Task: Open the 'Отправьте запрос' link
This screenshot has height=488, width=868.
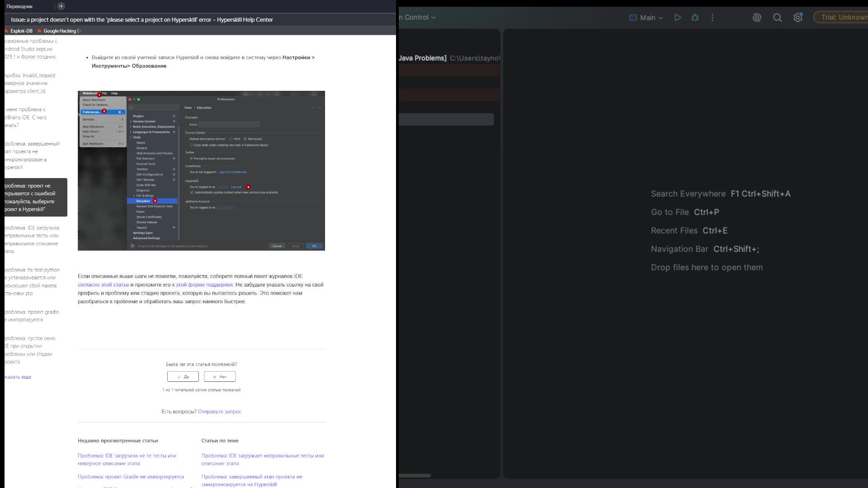Action: [220, 412]
